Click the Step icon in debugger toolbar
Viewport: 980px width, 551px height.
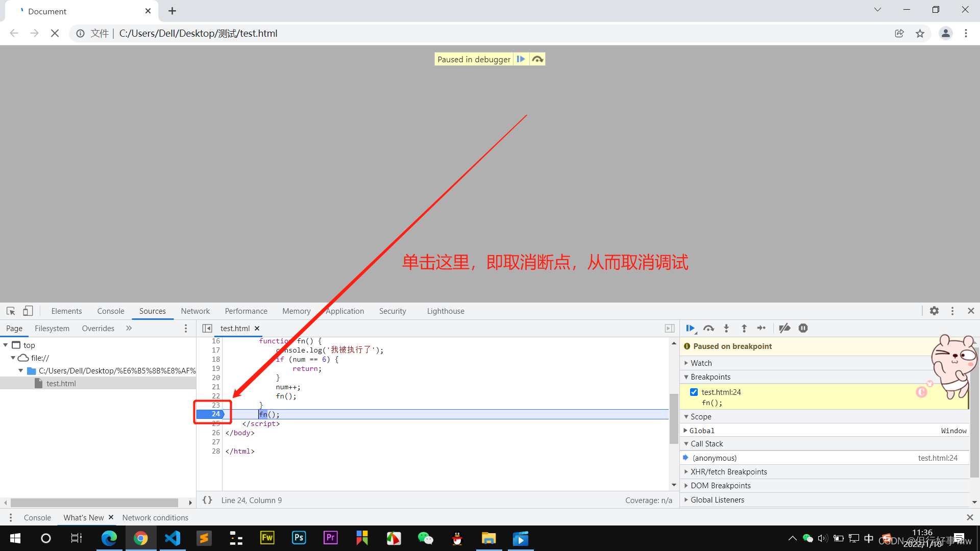pos(762,328)
